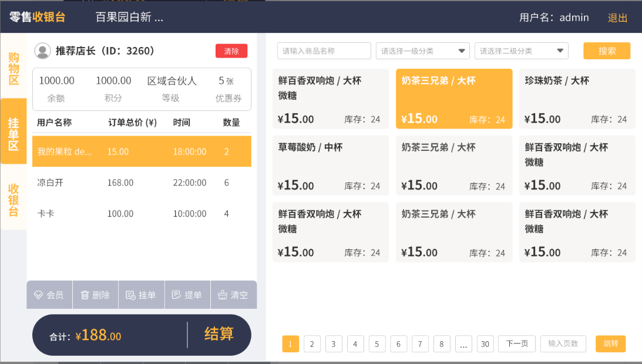Open the 一级分类 category dropdown

point(422,51)
